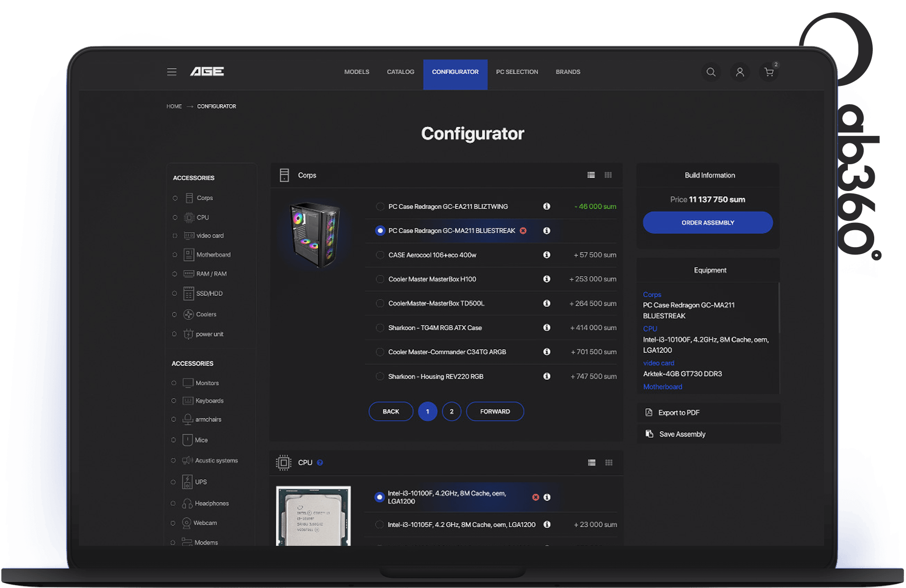Screen dimensions: 906x588
Task: Click the PC case product thumbnail
Action: click(315, 234)
